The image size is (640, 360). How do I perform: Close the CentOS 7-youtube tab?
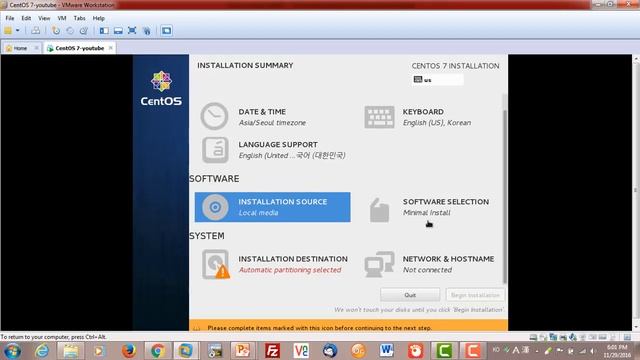(x=110, y=48)
